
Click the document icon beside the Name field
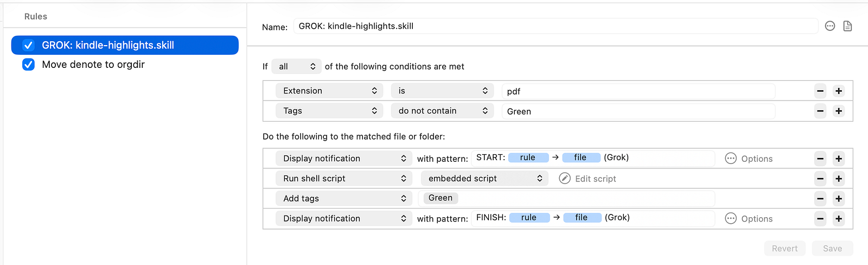click(x=847, y=26)
